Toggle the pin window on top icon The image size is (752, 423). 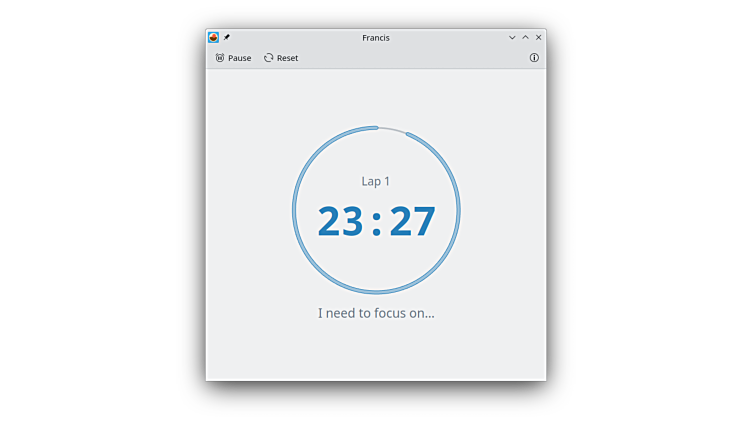(227, 37)
